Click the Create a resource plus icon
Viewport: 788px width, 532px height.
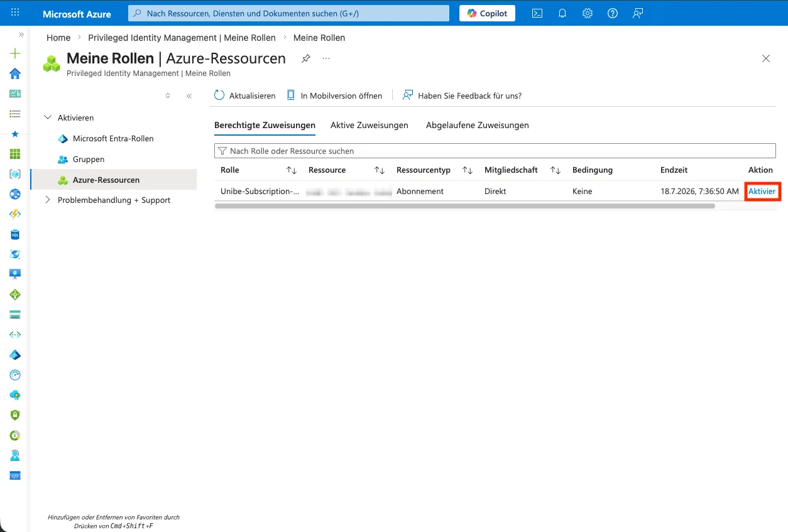15,54
